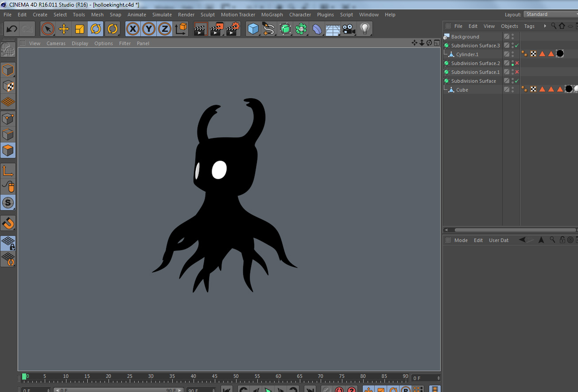This screenshot has height=392, width=578.
Task: Lock rotation to the Y axis
Action: pyautogui.click(x=149, y=29)
